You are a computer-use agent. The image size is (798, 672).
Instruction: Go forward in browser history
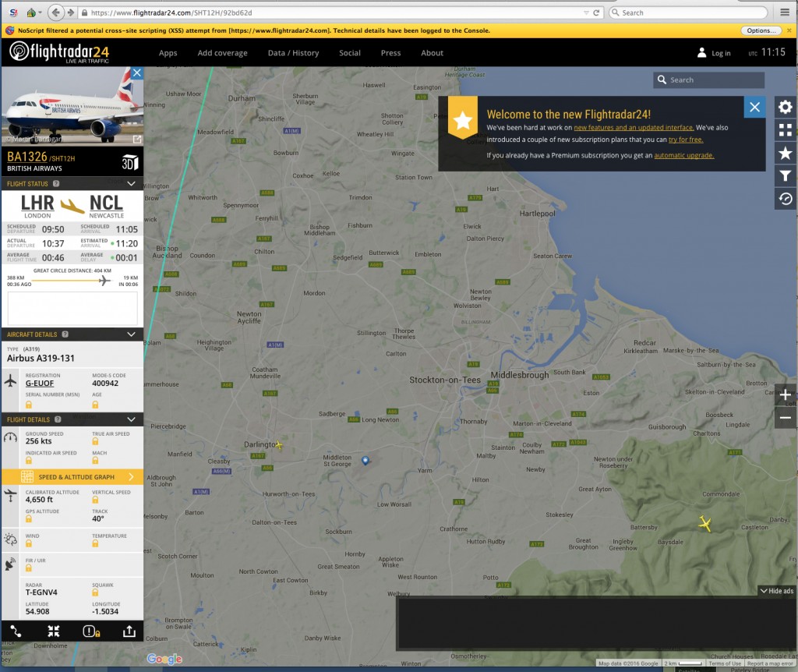[x=71, y=12]
